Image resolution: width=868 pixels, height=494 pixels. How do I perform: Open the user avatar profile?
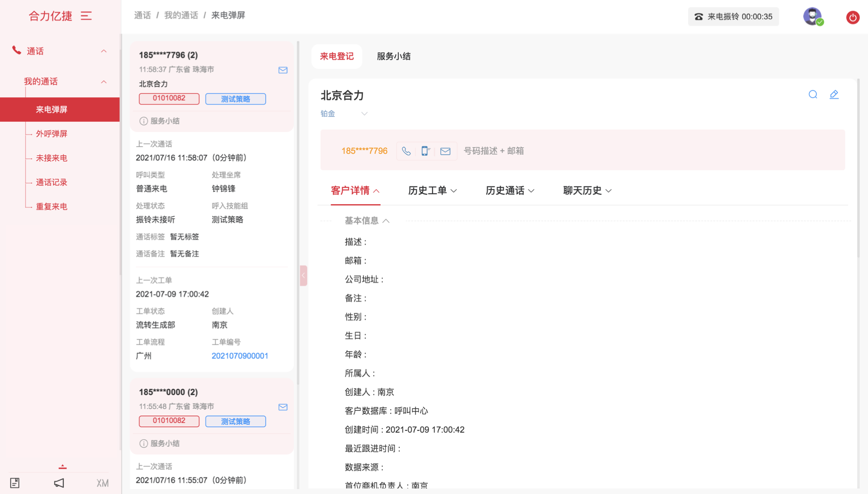tap(812, 16)
